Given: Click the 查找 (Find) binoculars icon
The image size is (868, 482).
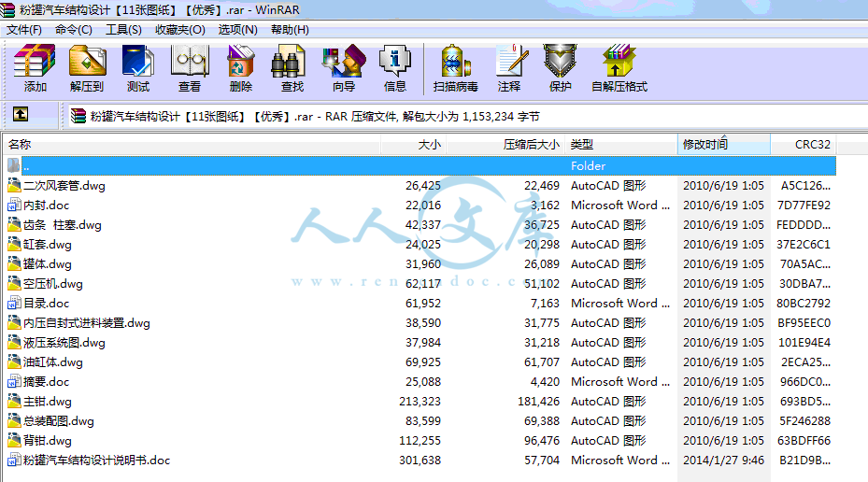Looking at the screenshot, I should click(x=288, y=61).
